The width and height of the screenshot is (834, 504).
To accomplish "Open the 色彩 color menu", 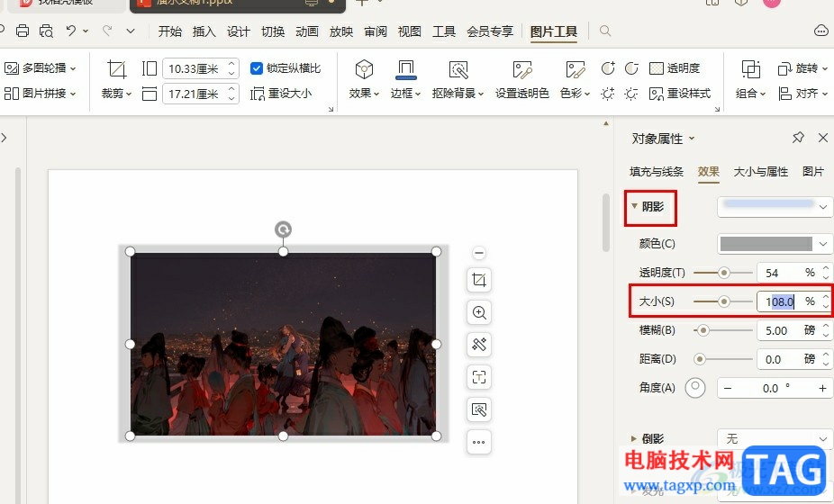I will pyautogui.click(x=575, y=80).
